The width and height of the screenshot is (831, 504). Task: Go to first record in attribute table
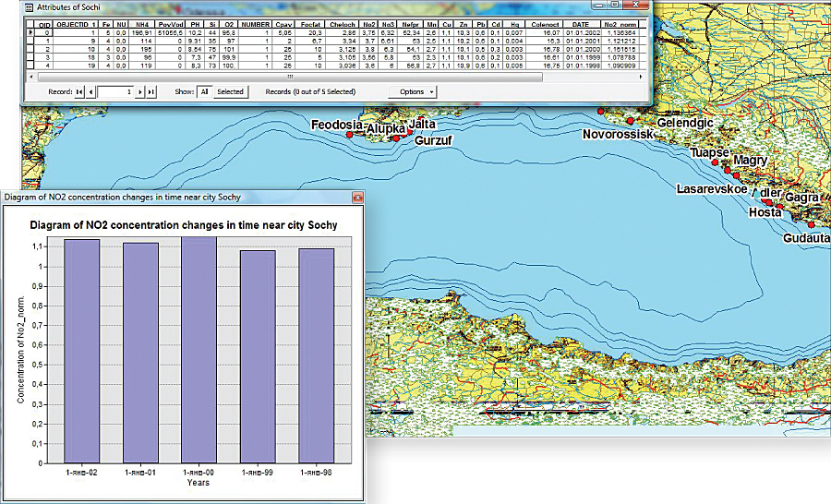[79, 92]
